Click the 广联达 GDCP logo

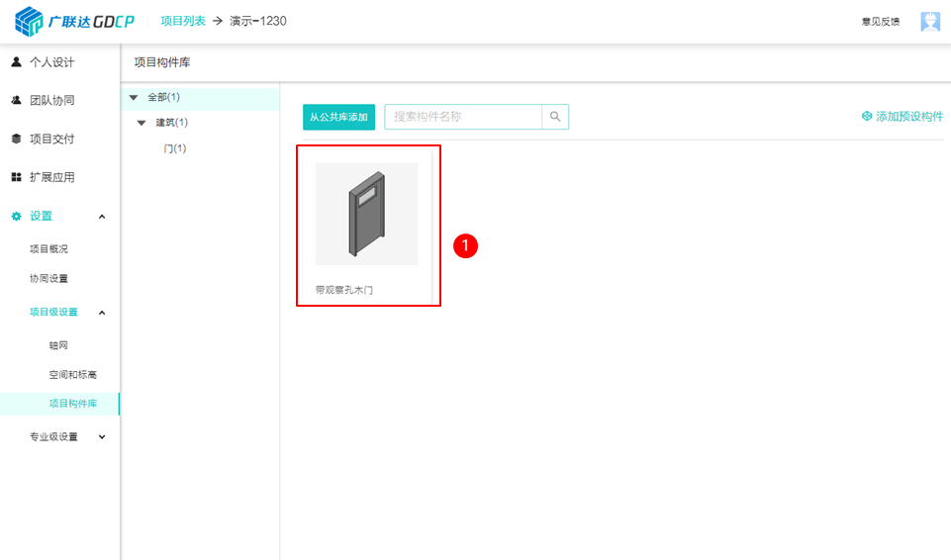coord(74,21)
